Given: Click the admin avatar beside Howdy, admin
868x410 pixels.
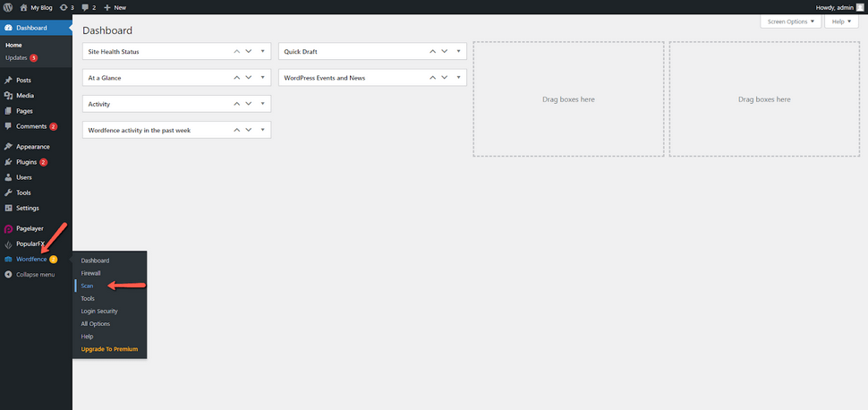Looking at the screenshot, I should coord(860,7).
